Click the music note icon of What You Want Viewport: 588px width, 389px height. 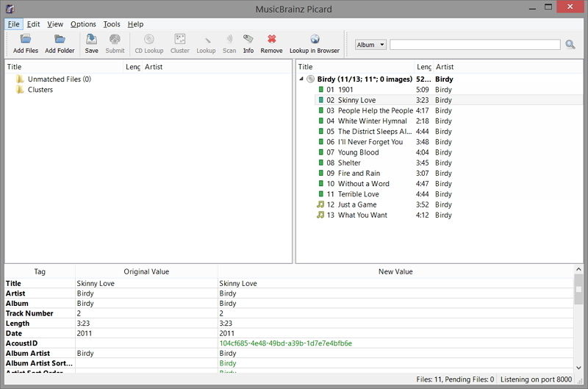pos(320,215)
